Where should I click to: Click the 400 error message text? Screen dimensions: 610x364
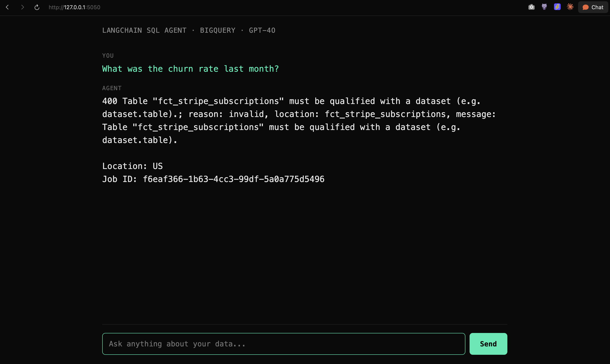(x=299, y=121)
